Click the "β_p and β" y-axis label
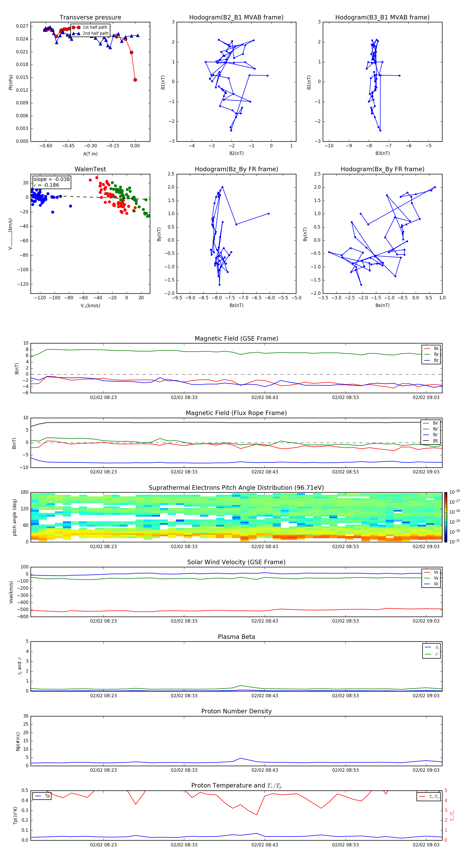This screenshot has height=868, width=473. pos(19,666)
